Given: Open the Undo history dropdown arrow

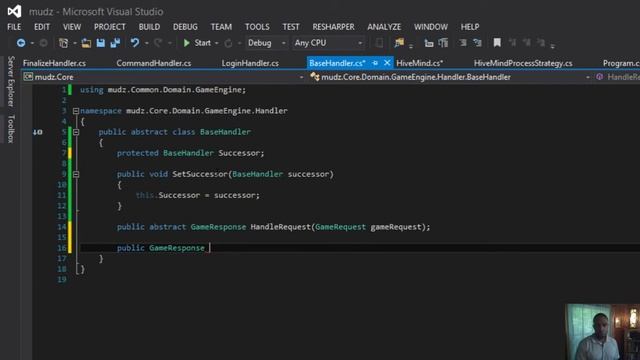Looking at the screenshot, I should [147, 43].
